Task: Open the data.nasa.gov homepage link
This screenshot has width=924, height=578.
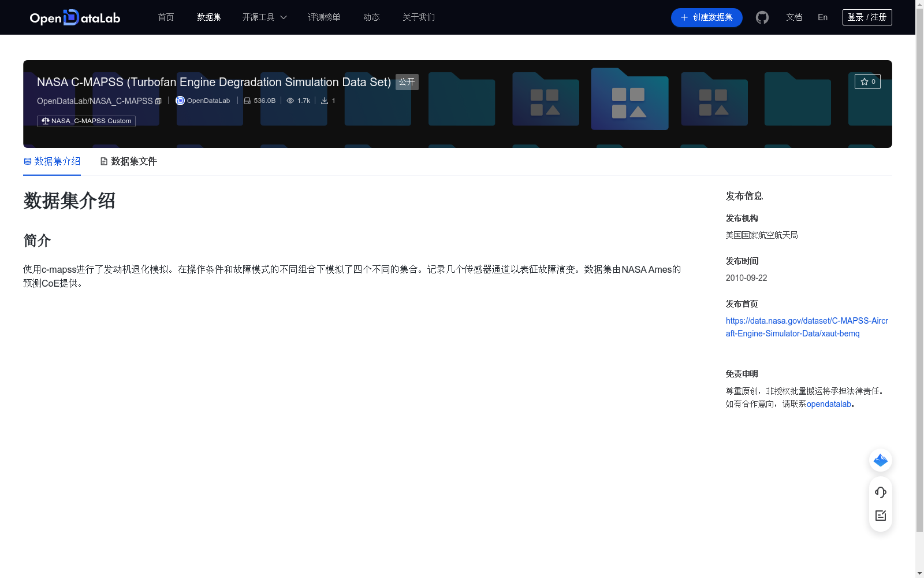Action: click(807, 327)
